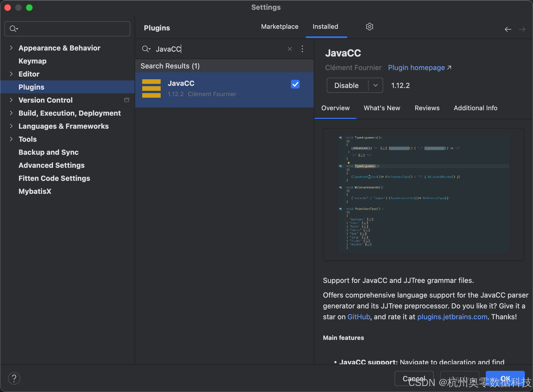Screen dimensions: 533x392
Task: Open the plugins gear settings icon
Action: point(369,27)
